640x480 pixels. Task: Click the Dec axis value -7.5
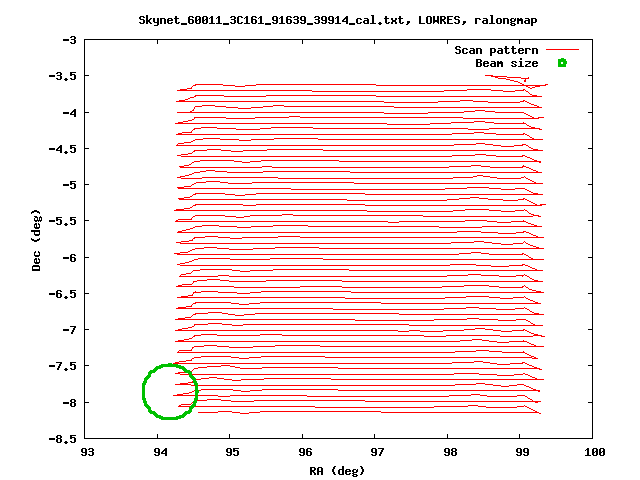point(62,366)
